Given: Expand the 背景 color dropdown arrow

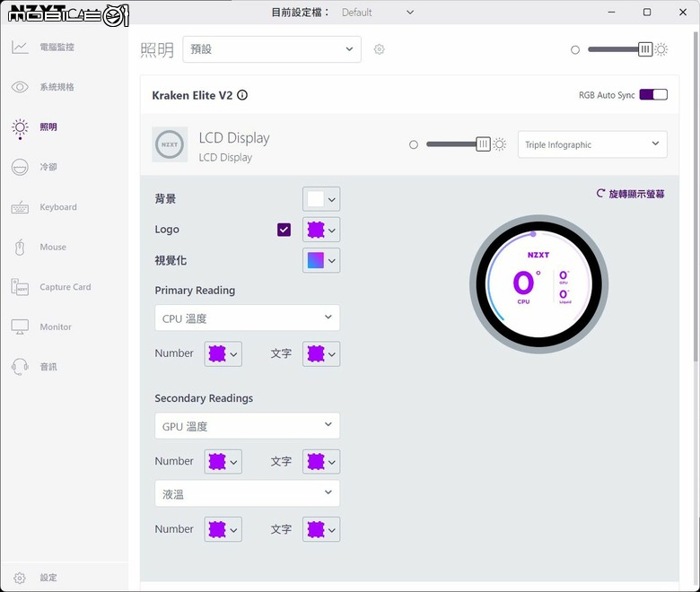Looking at the screenshot, I should pos(332,199).
